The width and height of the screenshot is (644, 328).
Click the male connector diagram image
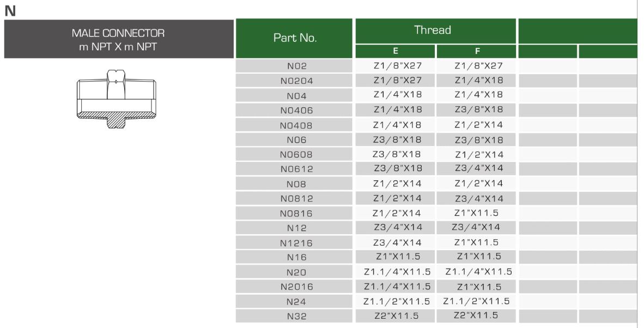pyautogui.click(x=117, y=99)
